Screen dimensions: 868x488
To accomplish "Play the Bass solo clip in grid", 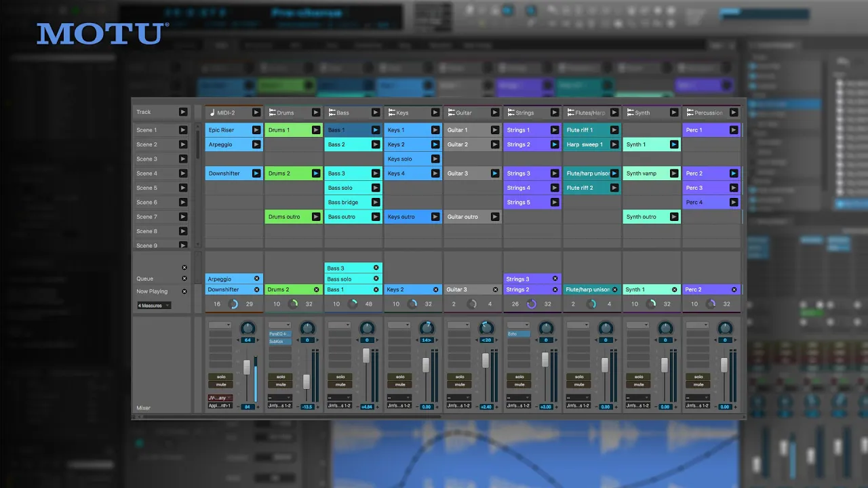I will (376, 188).
